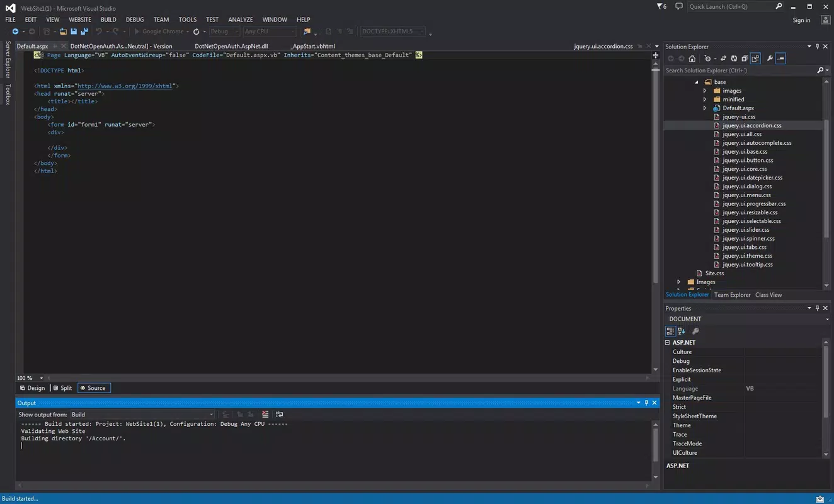Click Sync with Active Document icon

pos(724,59)
